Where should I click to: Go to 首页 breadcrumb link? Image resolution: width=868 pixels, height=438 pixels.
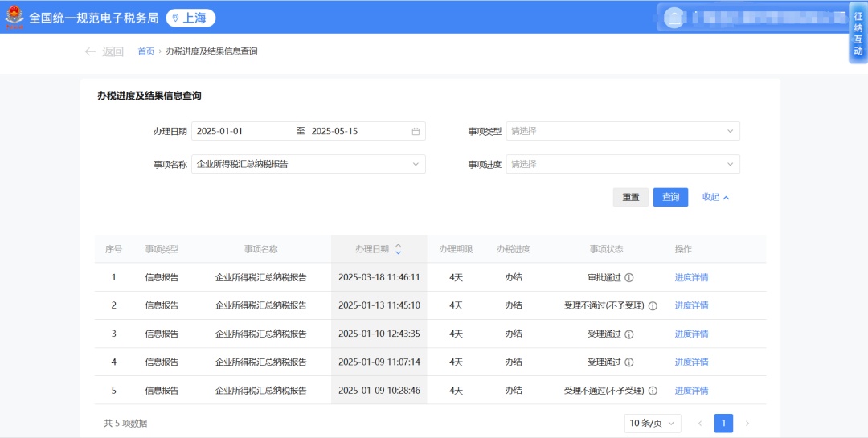(x=145, y=51)
